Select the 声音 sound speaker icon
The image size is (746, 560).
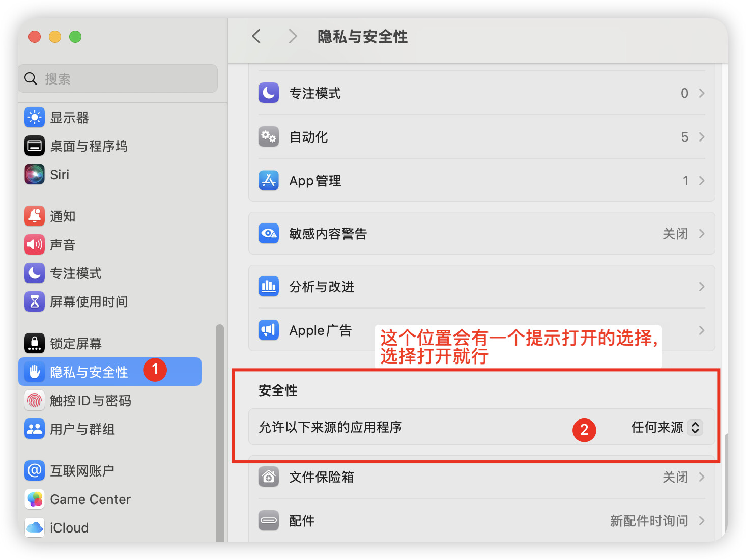(35, 245)
